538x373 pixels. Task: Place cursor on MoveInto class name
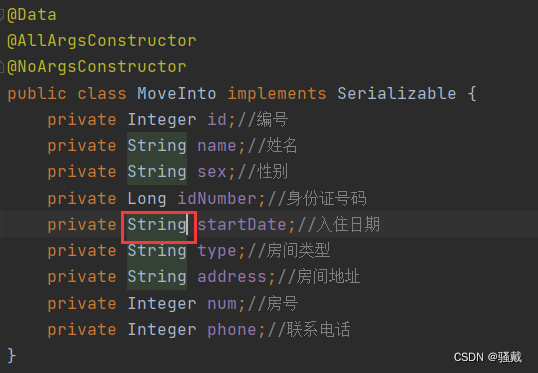coord(177,93)
